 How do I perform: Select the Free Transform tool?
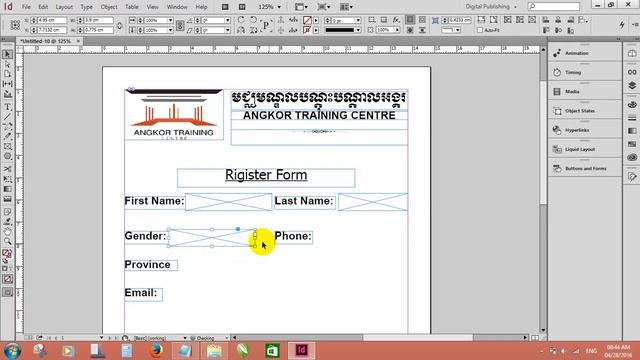tap(7, 179)
